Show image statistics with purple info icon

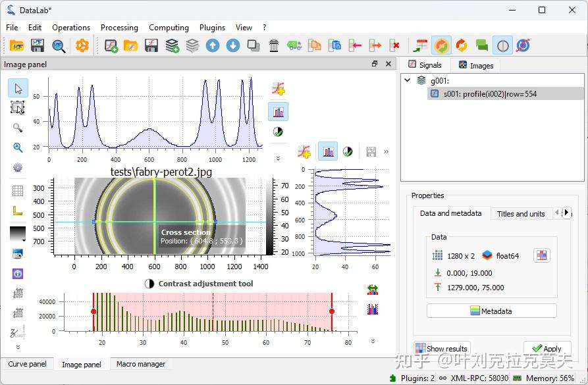coord(18,274)
